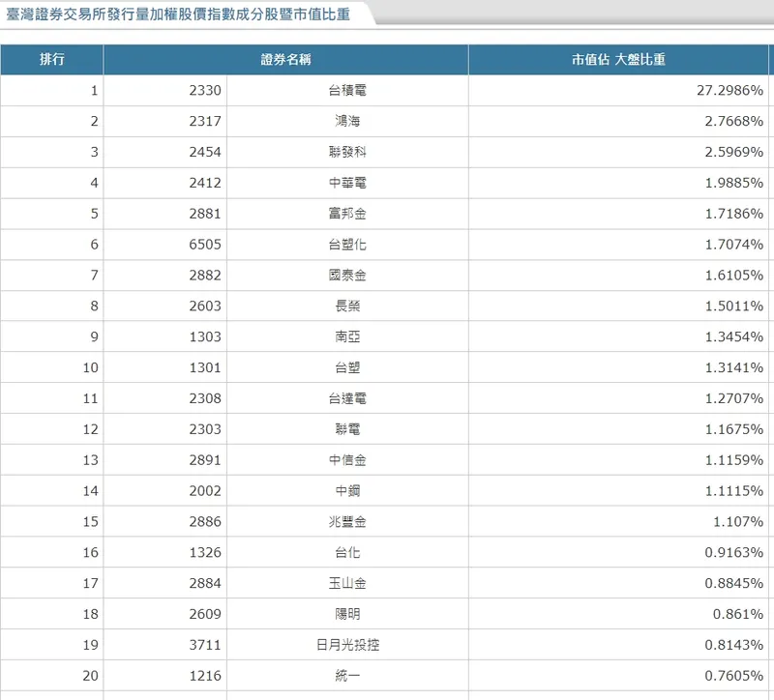This screenshot has height=700, width=774.
Task: Select stock name 陽明
Action: [347, 614]
